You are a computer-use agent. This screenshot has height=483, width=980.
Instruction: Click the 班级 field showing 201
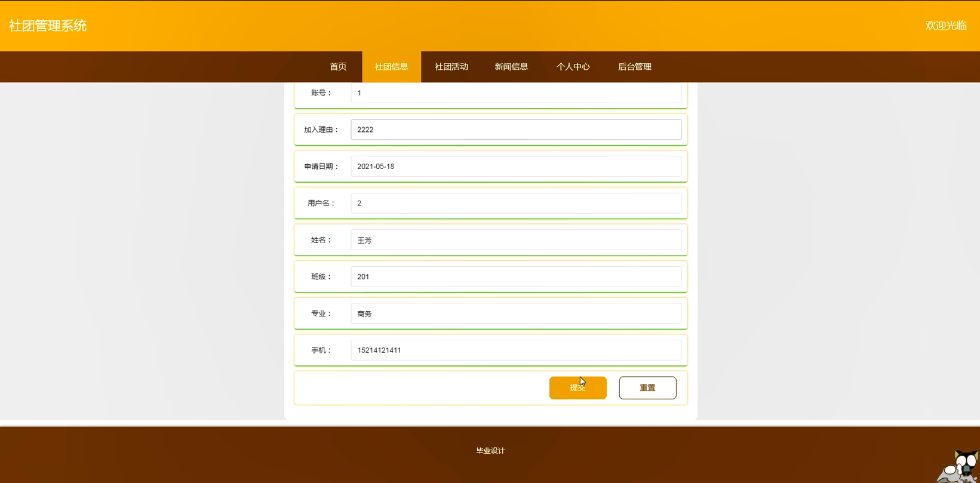(x=515, y=276)
